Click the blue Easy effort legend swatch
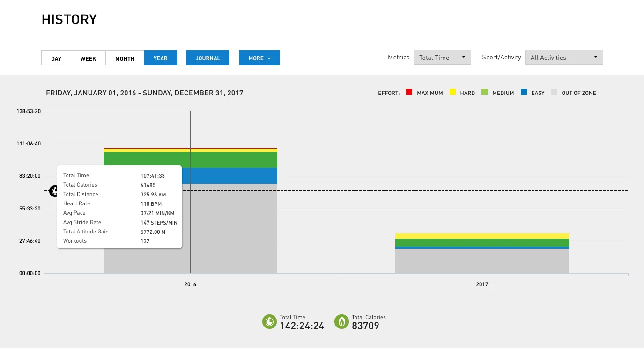The image size is (644, 348). pos(524,93)
